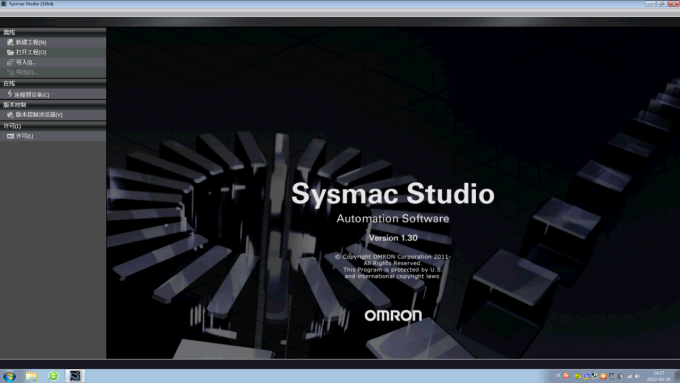Click the 打开工程(O) folder icon
681x383 pixels.
[x=10, y=52]
